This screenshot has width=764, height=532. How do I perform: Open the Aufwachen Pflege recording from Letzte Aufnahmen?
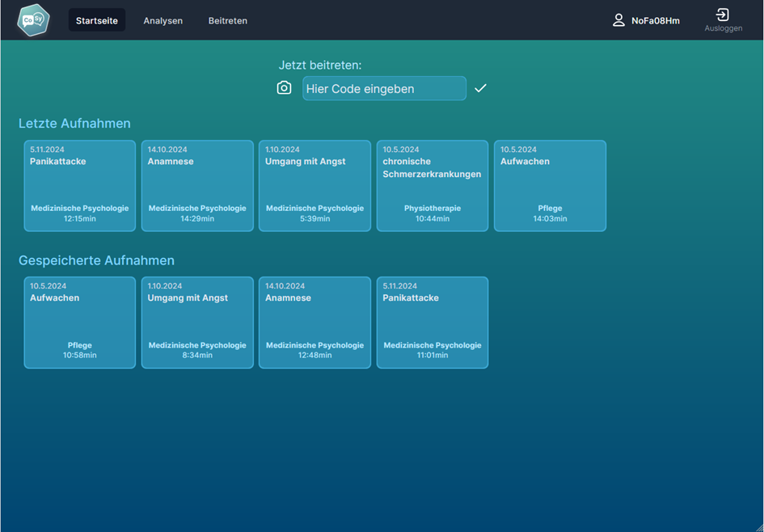(550, 186)
